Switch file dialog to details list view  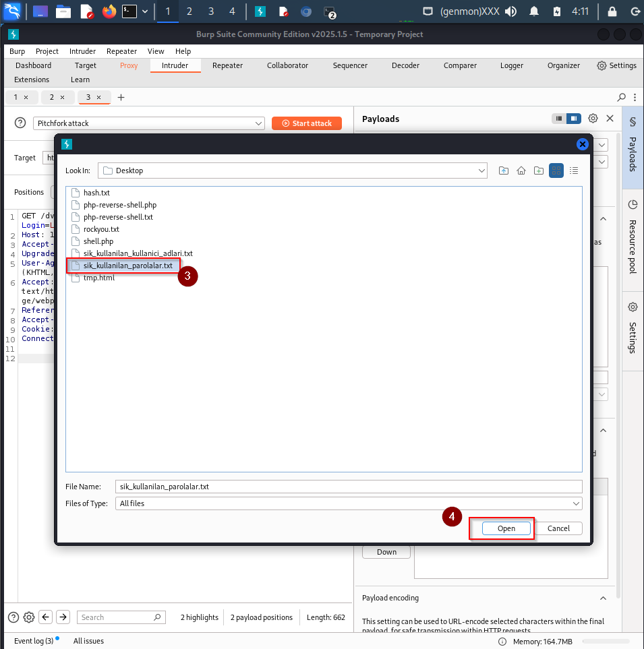pos(574,171)
